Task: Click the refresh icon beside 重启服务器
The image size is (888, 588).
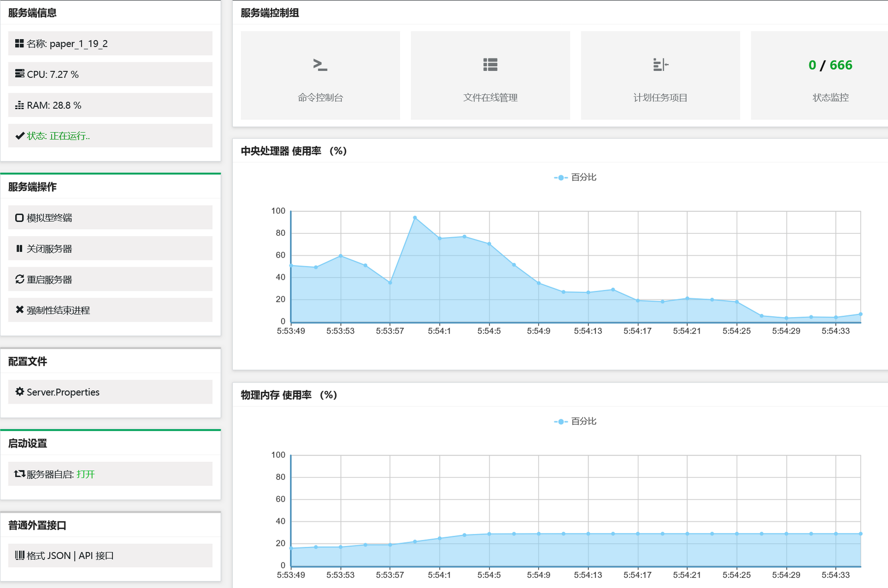Action: click(19, 279)
